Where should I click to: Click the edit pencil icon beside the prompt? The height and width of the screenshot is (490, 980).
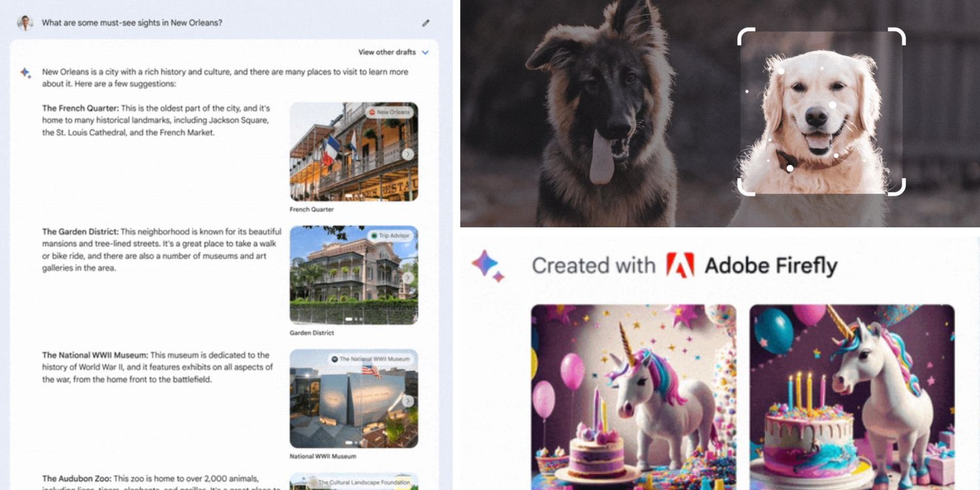pos(425,23)
